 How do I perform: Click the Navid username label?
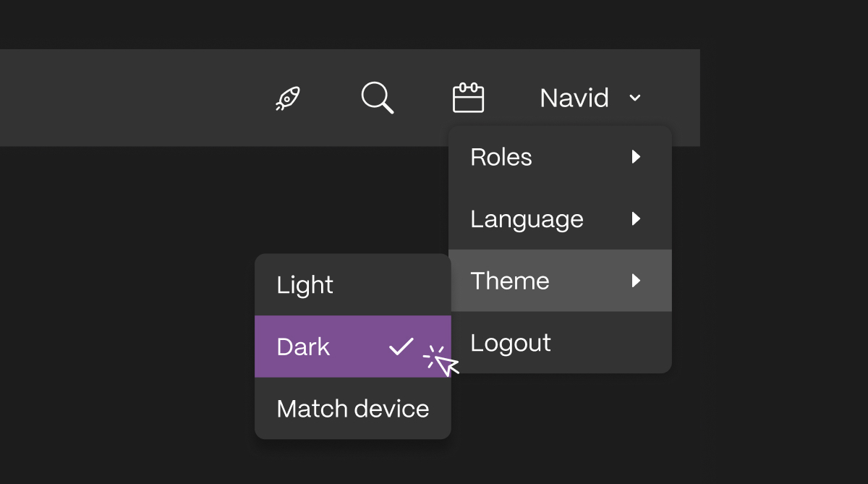574,98
